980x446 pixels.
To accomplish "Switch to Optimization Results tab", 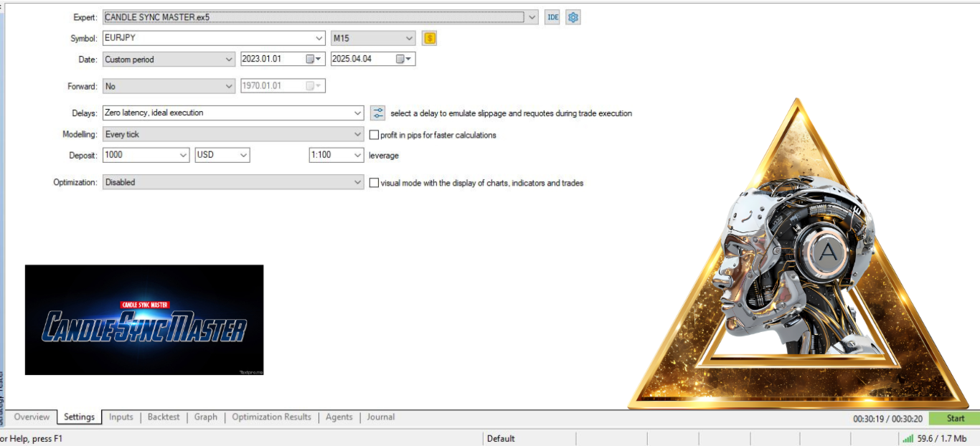I will 272,417.
